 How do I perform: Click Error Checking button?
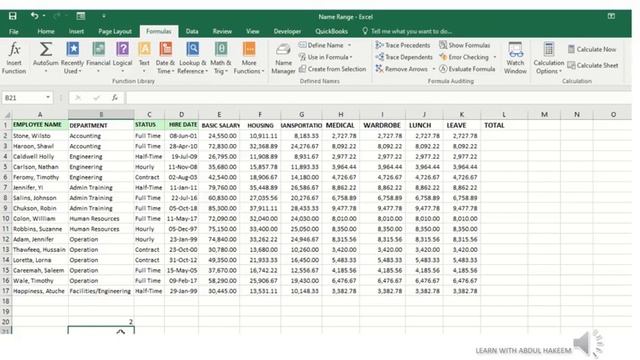[464, 57]
